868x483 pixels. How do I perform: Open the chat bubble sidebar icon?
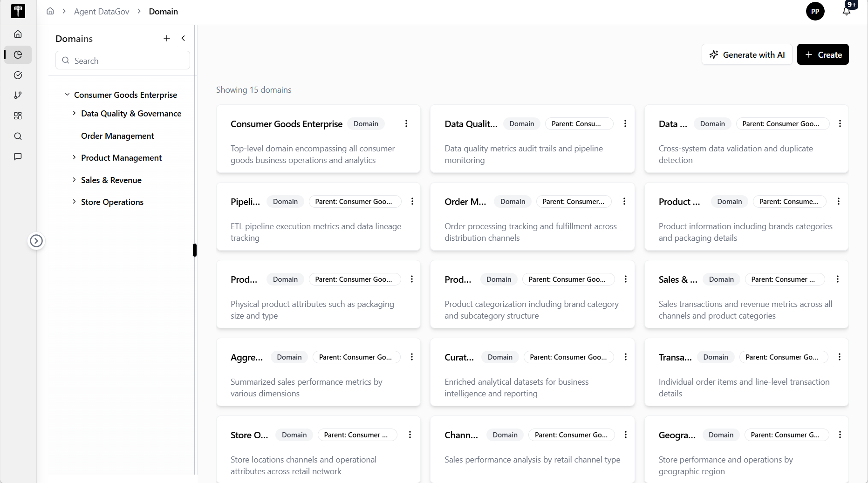[x=18, y=156]
